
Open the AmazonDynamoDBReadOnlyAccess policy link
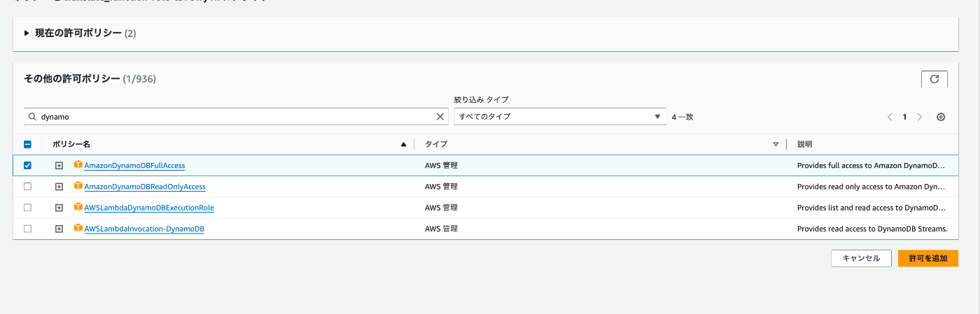tap(144, 187)
